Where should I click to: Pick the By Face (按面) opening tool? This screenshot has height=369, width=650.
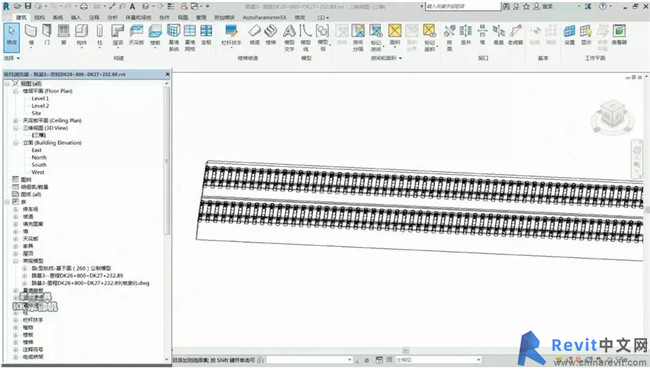449,37
